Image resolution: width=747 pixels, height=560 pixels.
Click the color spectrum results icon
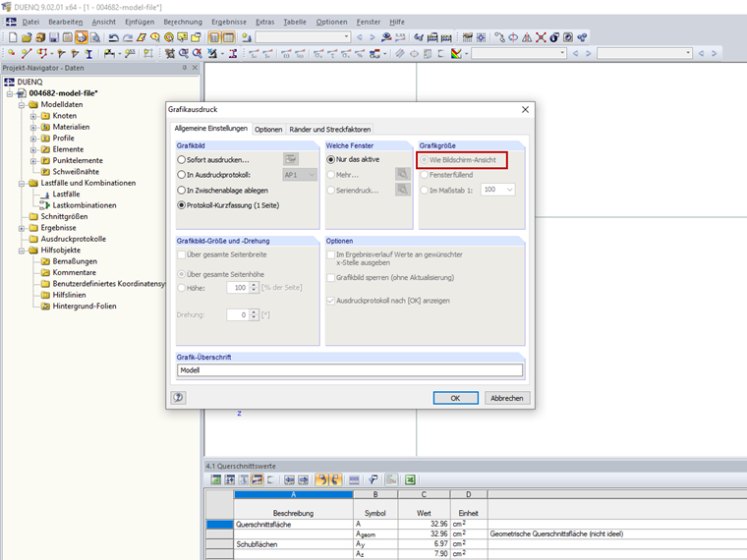pyautogui.click(x=456, y=53)
